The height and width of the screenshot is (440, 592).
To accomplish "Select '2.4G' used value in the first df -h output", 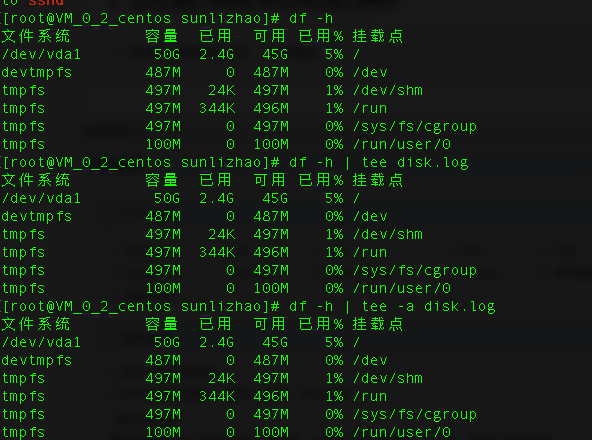I will point(217,54).
